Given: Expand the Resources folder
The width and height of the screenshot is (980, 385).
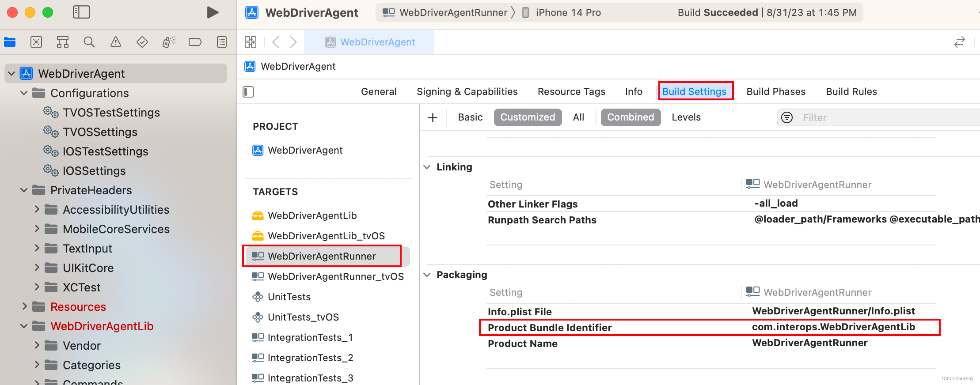Looking at the screenshot, I should pos(24,306).
